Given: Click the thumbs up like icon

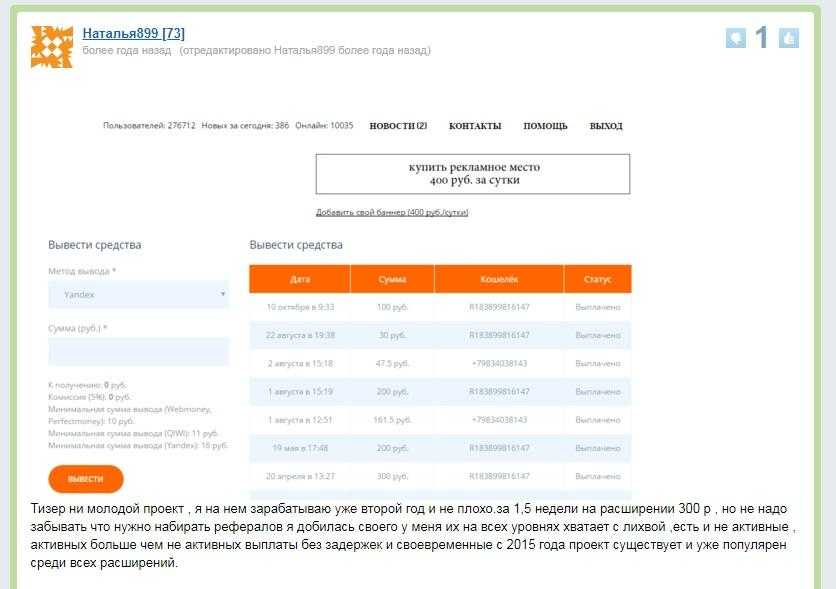Looking at the screenshot, I should [789, 38].
